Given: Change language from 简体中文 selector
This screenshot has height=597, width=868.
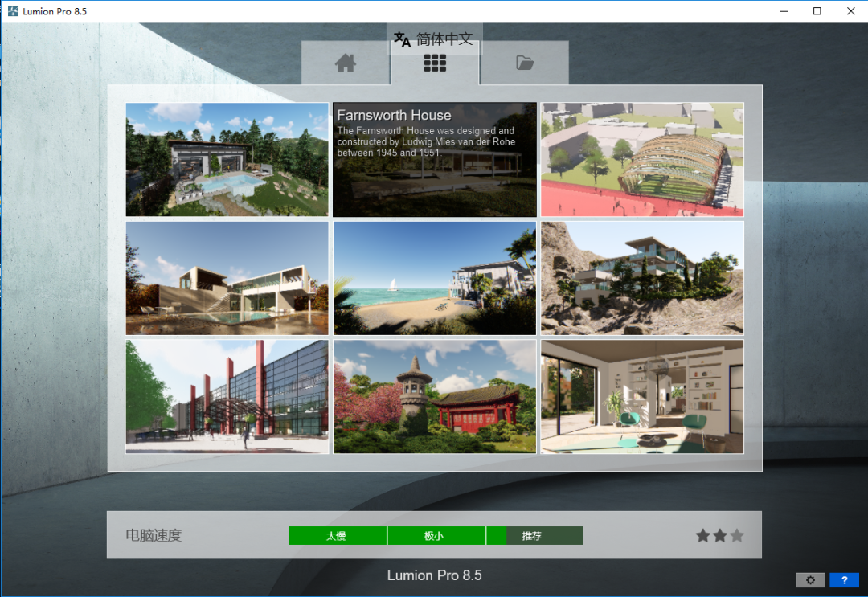Looking at the screenshot, I should [435, 39].
